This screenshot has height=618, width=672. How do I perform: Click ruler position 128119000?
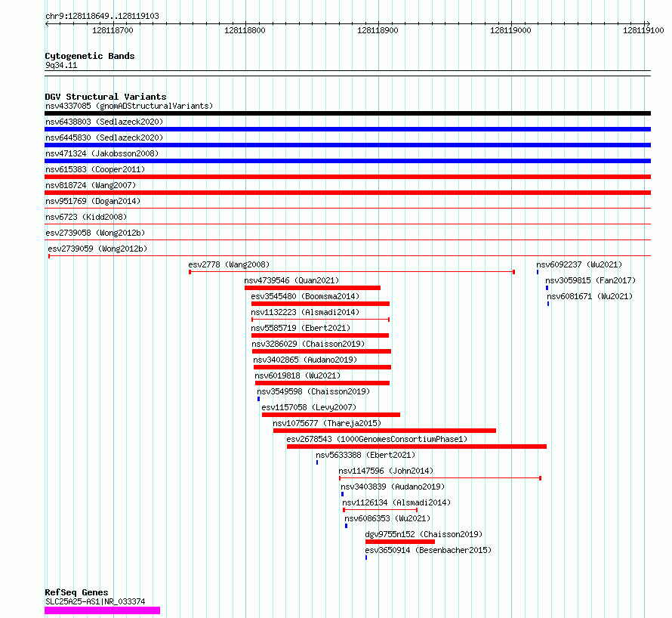point(510,30)
